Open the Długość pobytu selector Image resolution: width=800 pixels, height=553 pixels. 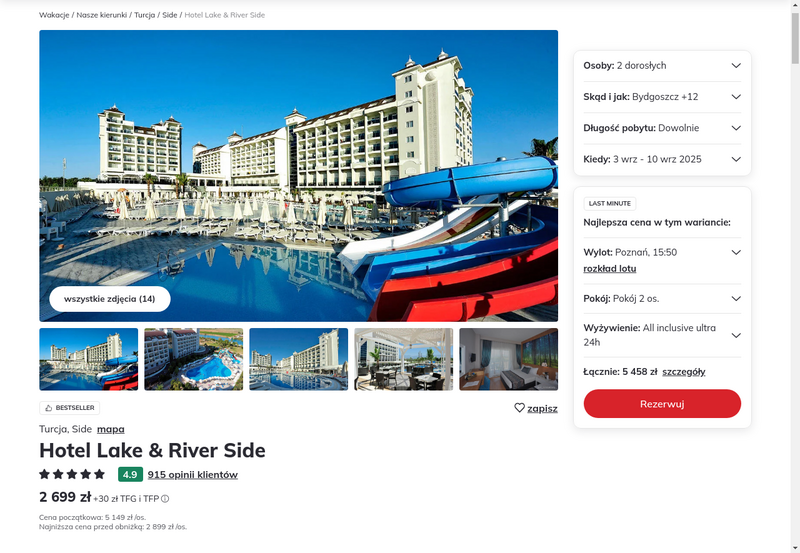pyautogui.click(x=662, y=128)
